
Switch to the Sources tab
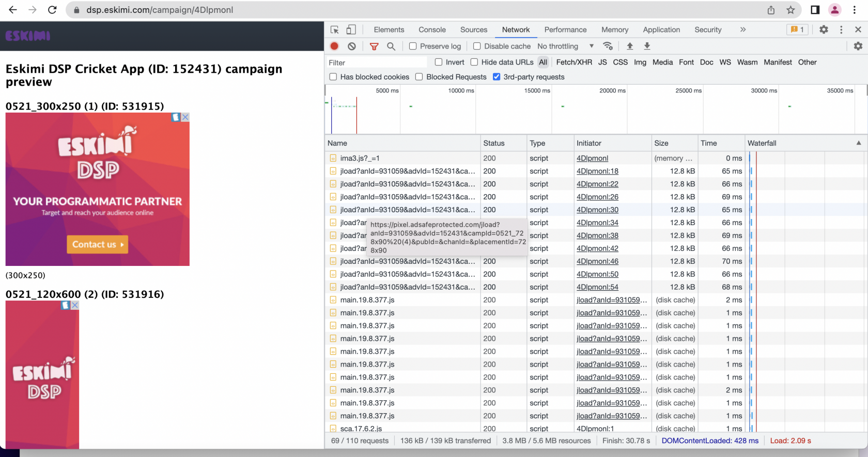474,29
